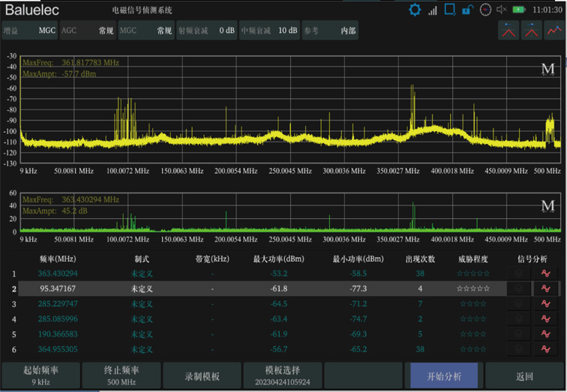Click the peak-left marker search icon
Image resolution: width=567 pixels, height=392 pixels.
(x=509, y=30)
